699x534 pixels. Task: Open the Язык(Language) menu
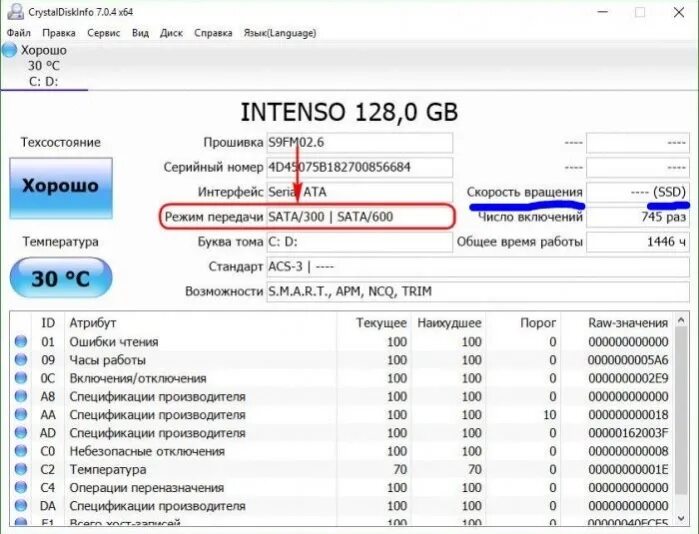point(280,33)
